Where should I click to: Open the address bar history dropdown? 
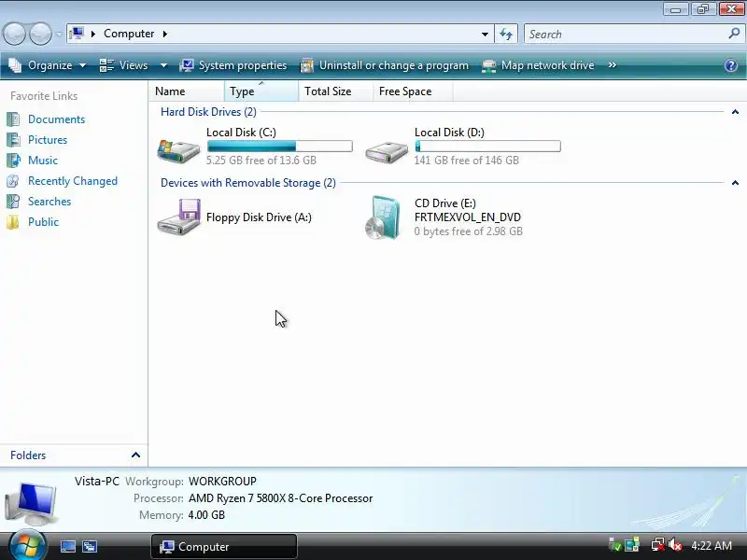(485, 35)
